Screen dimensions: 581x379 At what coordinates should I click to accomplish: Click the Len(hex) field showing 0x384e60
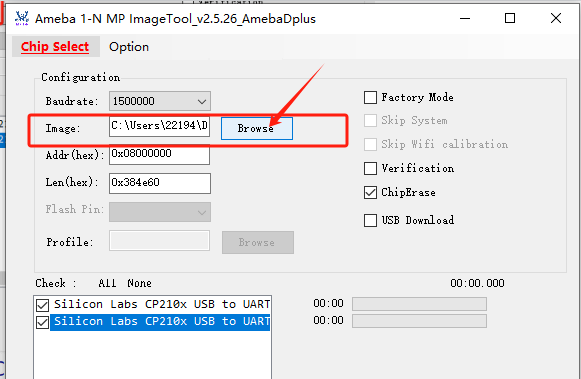click(160, 183)
